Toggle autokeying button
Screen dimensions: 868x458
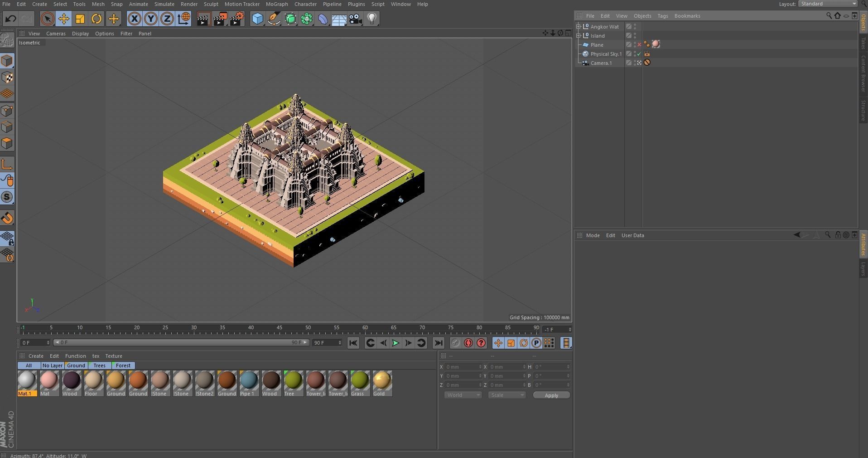[x=468, y=343]
